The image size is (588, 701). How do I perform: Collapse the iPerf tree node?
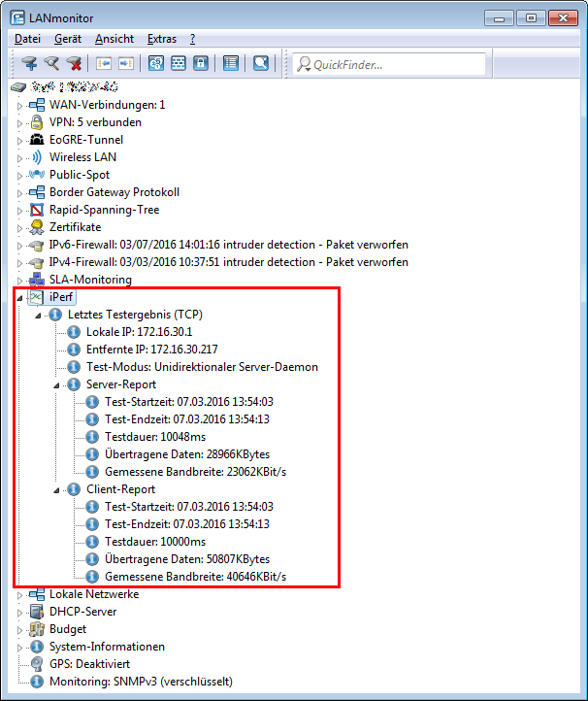[x=18, y=297]
